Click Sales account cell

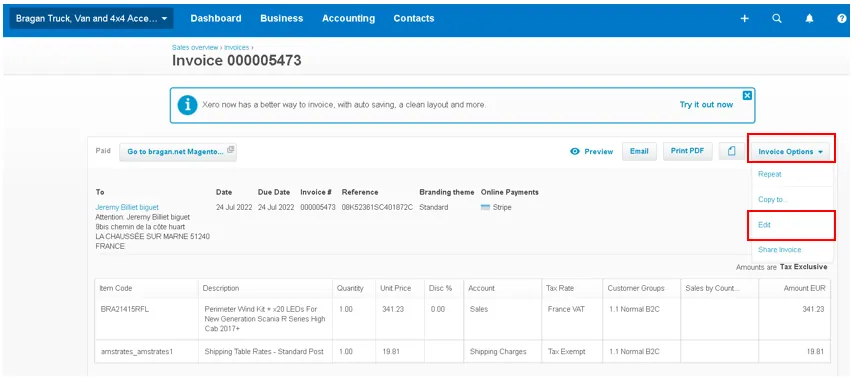click(x=502, y=319)
